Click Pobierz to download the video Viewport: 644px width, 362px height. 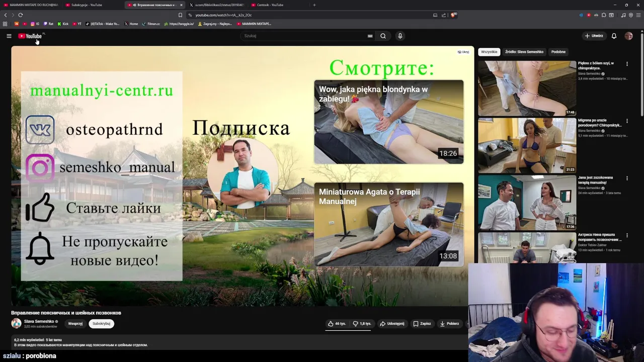(449, 323)
